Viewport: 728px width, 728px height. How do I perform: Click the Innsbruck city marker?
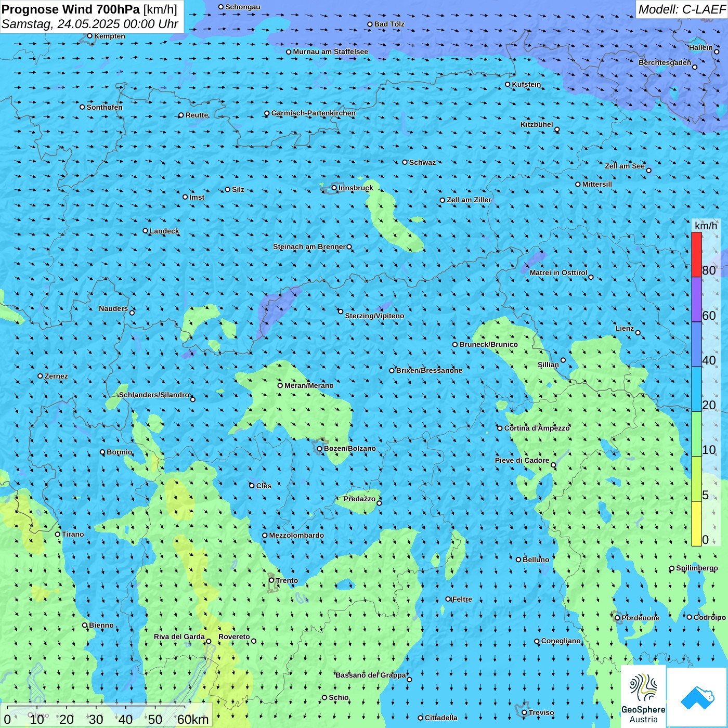click(x=334, y=188)
